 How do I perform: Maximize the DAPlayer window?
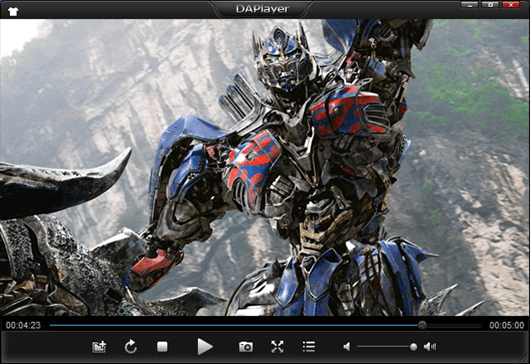point(490,5)
